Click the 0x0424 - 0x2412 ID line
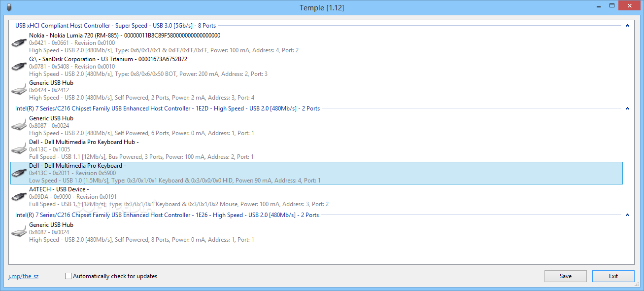 point(49,90)
